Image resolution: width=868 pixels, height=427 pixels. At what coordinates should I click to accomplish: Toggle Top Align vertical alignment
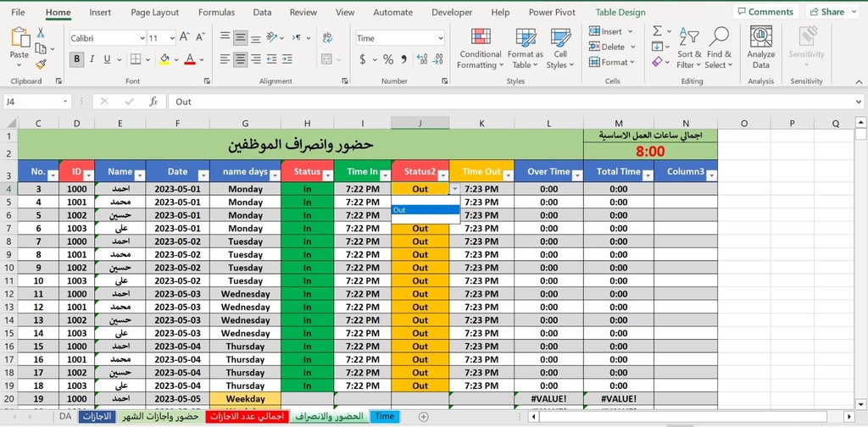click(225, 37)
